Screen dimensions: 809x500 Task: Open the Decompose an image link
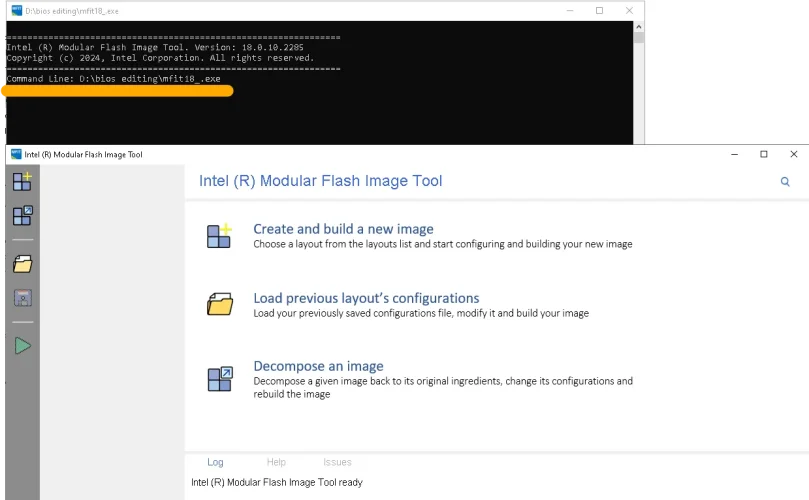pyautogui.click(x=318, y=366)
